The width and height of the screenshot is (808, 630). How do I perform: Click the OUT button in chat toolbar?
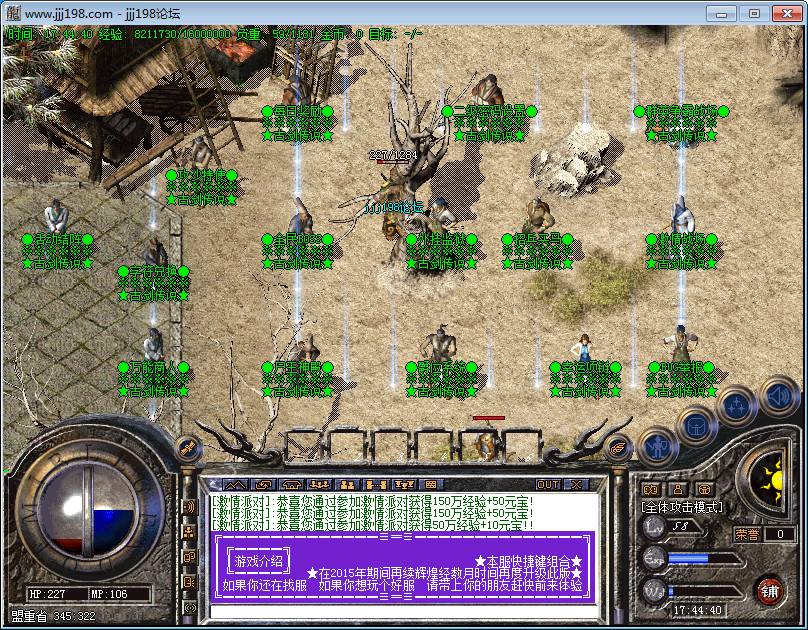pos(548,484)
